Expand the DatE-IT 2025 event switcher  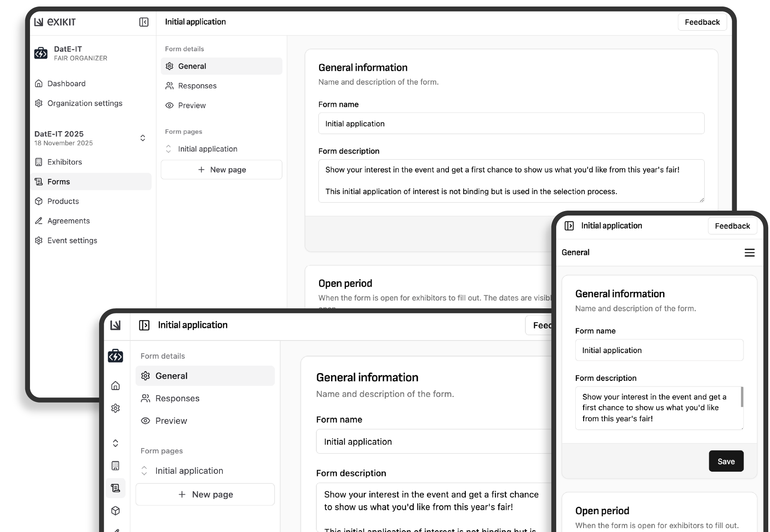(x=143, y=138)
